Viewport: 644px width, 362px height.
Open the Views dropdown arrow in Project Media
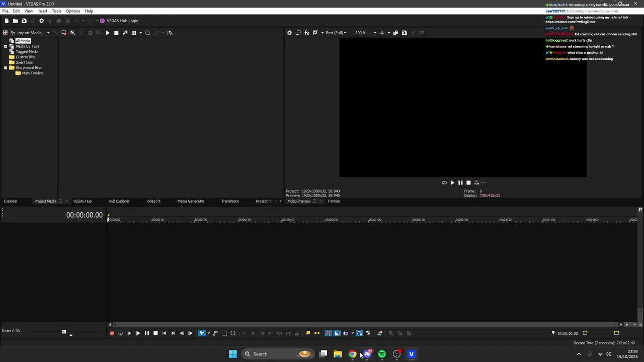click(140, 33)
